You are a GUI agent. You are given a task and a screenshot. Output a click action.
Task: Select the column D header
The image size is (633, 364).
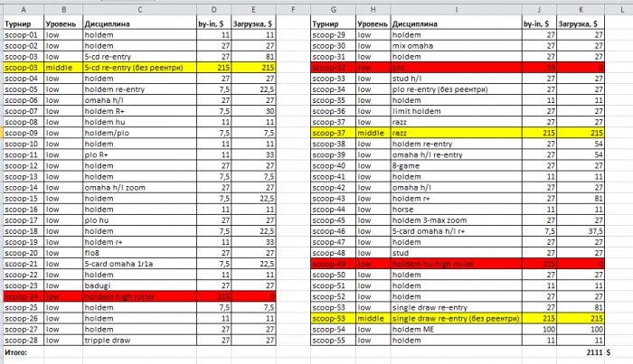(214, 10)
